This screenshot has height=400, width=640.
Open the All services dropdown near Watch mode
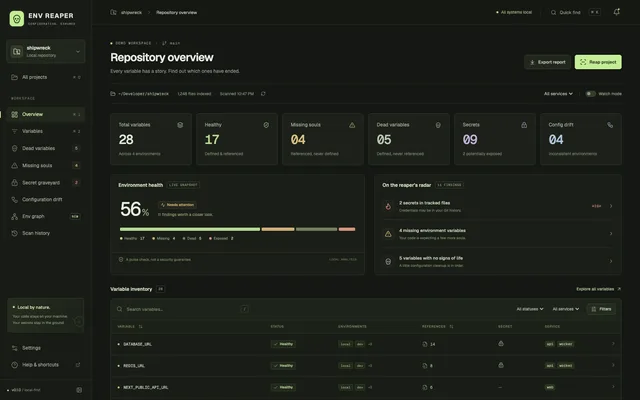[558, 94]
